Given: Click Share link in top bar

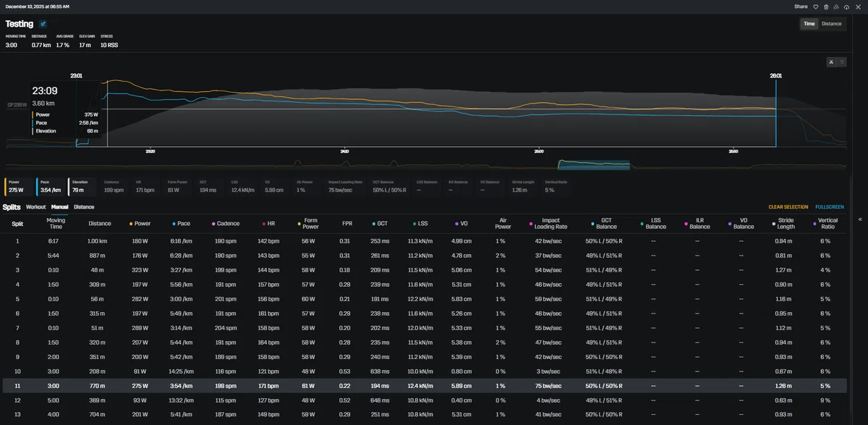Looking at the screenshot, I should [801, 7].
